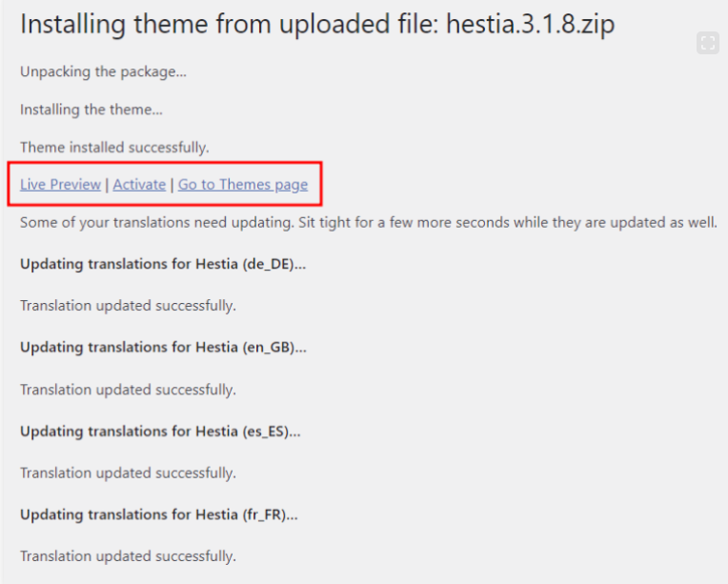Click 'Updating translations for Hestia (de_DE)' line
This screenshot has width=728, height=584.
pyautogui.click(x=163, y=264)
